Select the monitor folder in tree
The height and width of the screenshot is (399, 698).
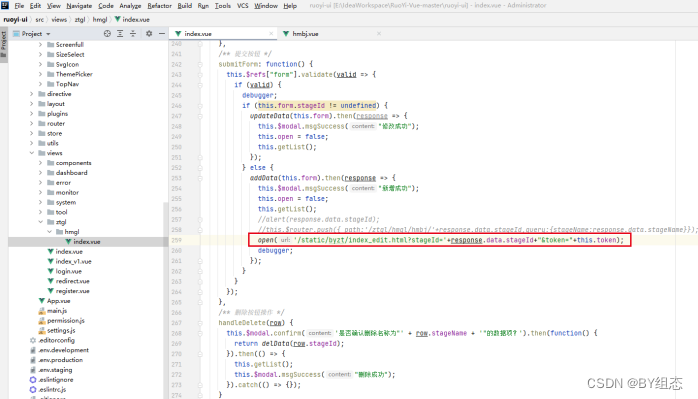tap(67, 192)
